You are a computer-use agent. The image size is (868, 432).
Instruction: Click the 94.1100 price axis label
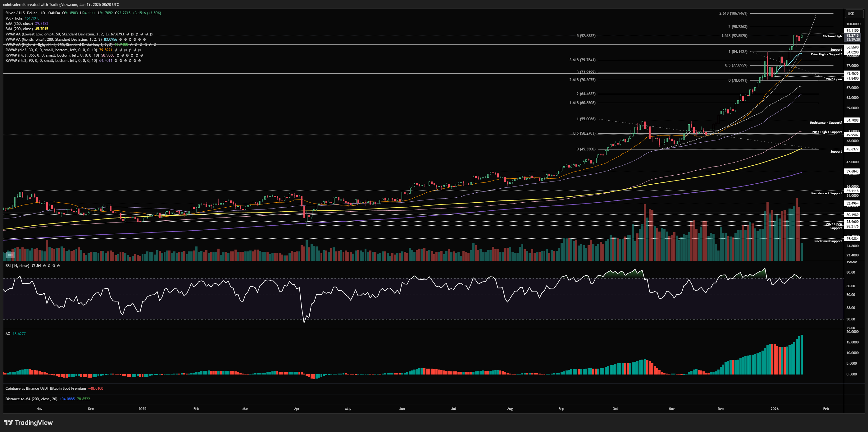click(x=852, y=30)
